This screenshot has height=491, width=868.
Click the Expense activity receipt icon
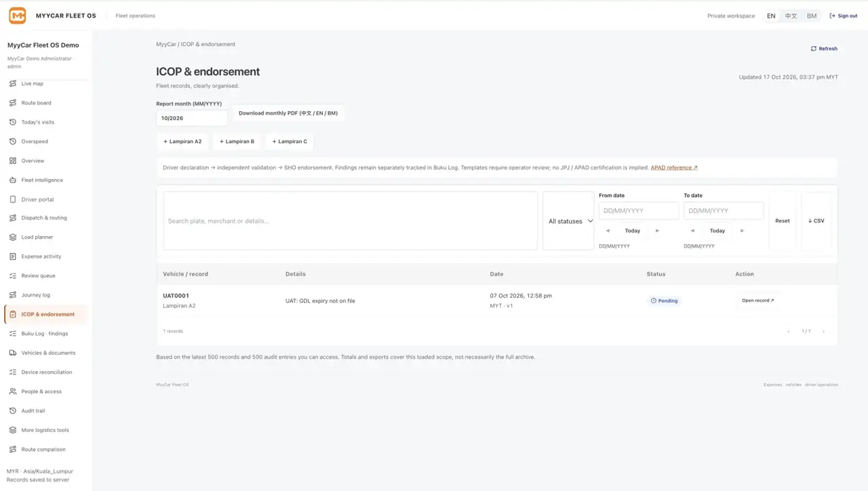tap(13, 256)
